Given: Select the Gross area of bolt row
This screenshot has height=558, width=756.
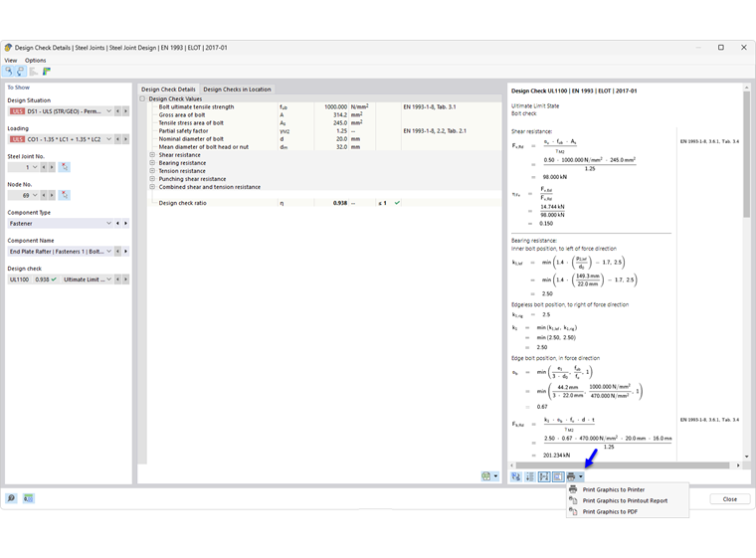Looking at the screenshot, I should click(x=324, y=114).
